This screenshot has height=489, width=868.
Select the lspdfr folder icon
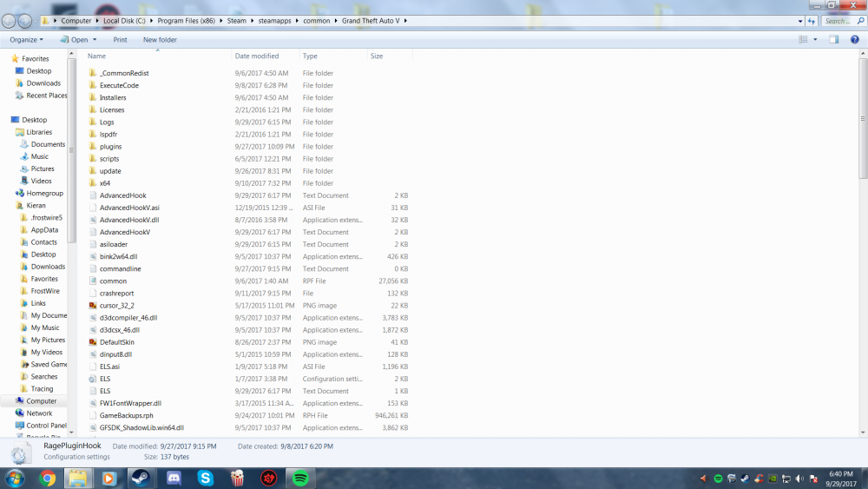(x=93, y=134)
